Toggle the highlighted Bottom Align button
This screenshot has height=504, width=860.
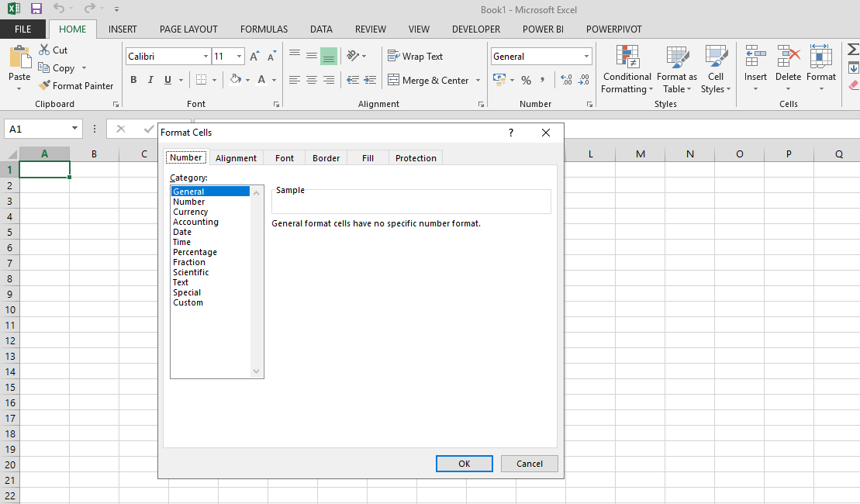click(x=329, y=55)
